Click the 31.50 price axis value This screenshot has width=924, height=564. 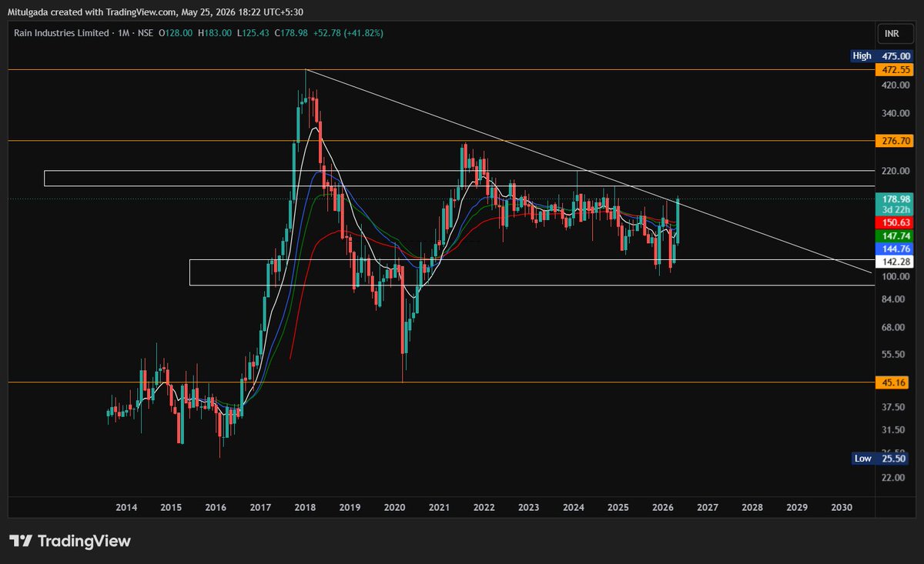click(892, 430)
